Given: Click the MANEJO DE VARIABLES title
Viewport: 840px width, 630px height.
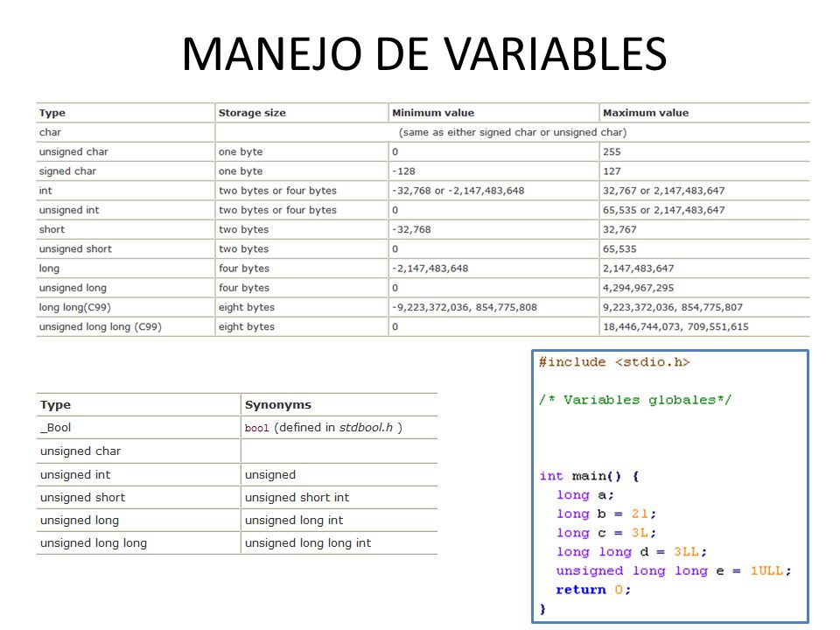Looking at the screenshot, I should [x=424, y=53].
